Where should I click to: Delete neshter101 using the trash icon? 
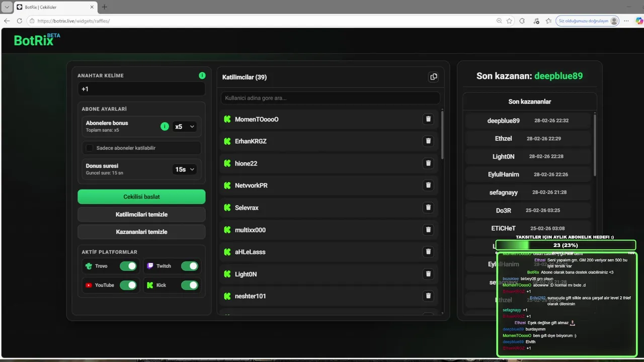[x=428, y=296]
